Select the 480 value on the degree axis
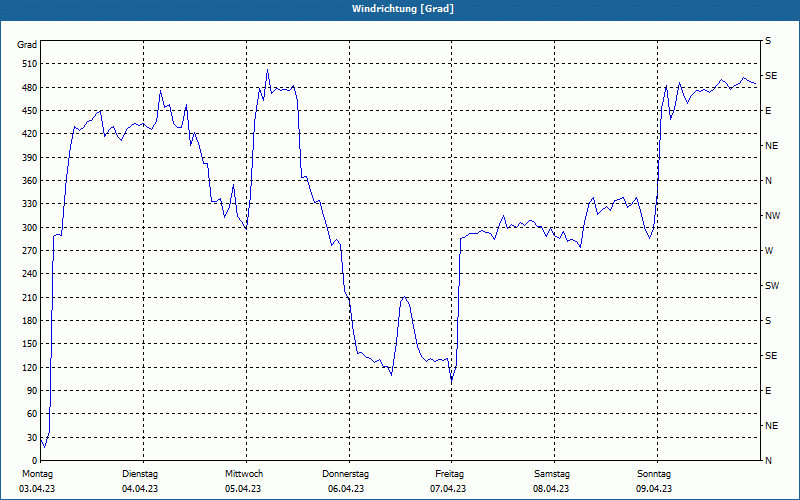 coord(30,87)
